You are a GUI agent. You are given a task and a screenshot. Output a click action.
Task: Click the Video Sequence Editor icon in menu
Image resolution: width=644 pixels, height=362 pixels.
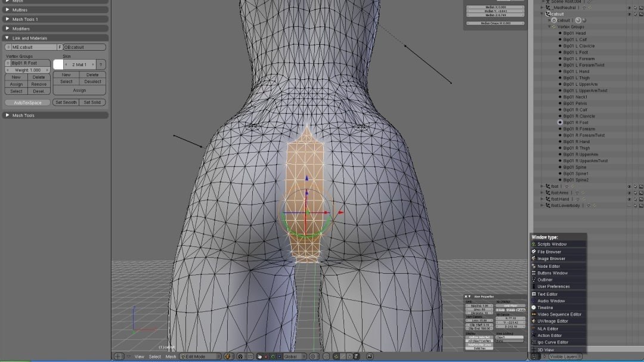point(534,314)
